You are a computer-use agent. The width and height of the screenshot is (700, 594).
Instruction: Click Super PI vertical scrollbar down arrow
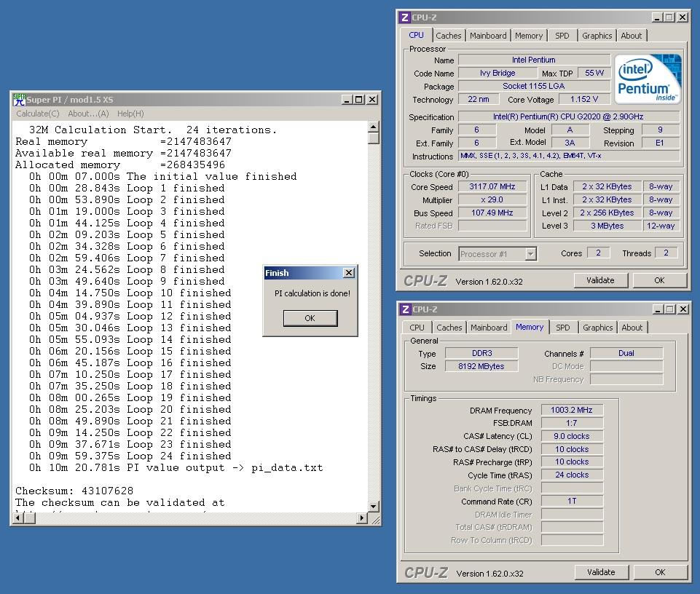[x=374, y=507]
